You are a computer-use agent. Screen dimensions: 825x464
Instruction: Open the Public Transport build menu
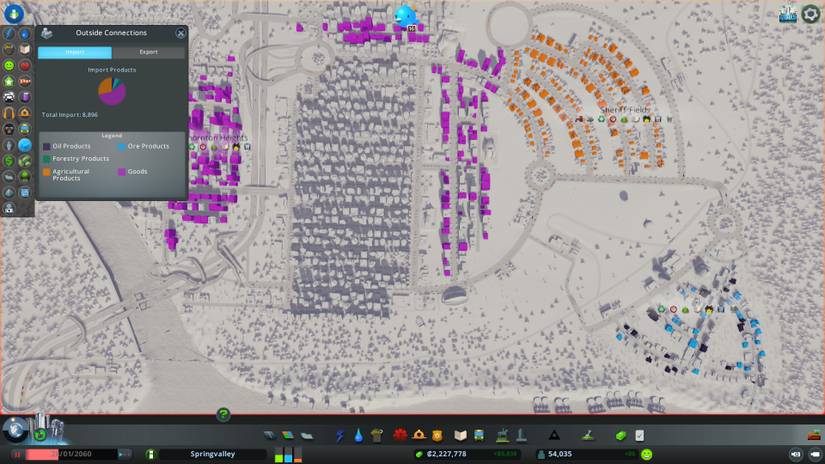479,435
